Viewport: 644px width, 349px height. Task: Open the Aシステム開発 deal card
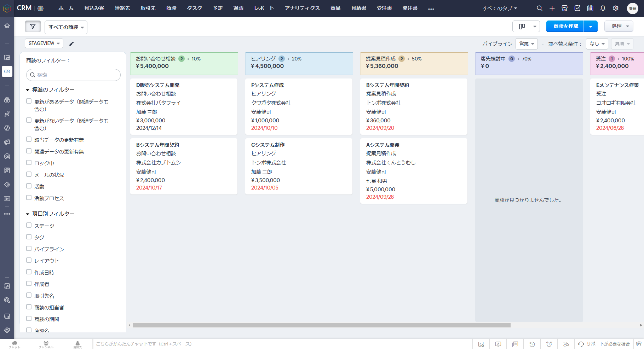(x=414, y=171)
